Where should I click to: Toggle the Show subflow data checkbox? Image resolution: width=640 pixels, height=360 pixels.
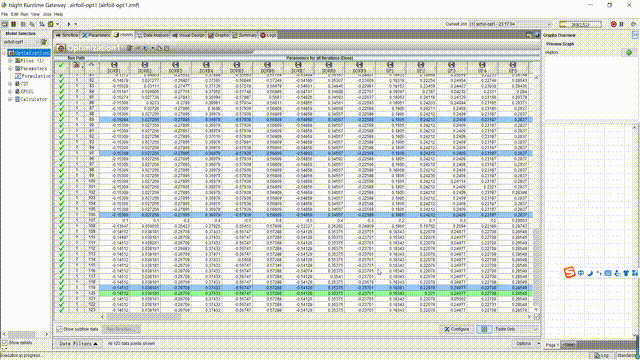pos(60,329)
